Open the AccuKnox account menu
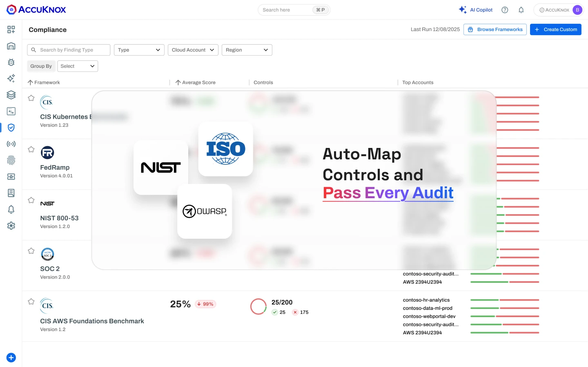 [x=558, y=10]
